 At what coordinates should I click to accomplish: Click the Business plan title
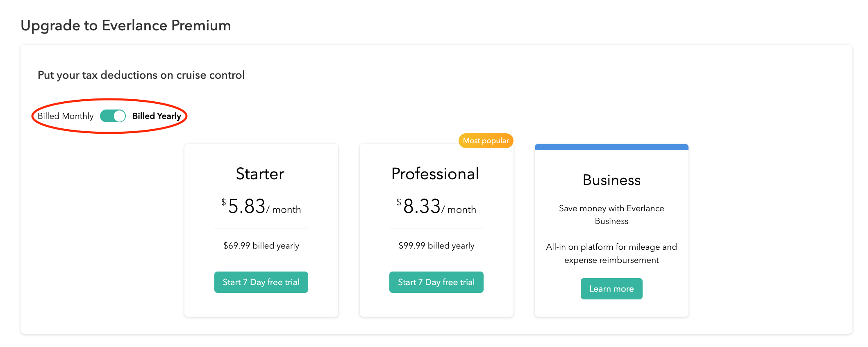611,180
